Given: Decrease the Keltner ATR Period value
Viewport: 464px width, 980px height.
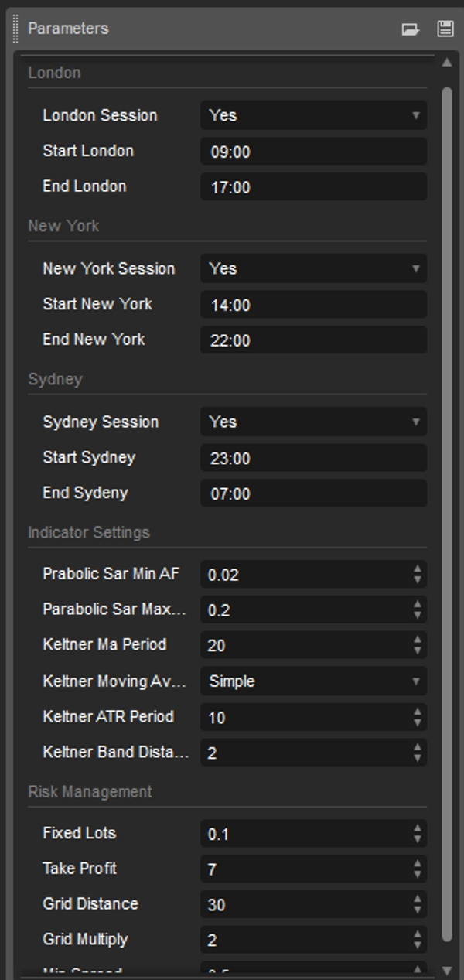Looking at the screenshot, I should tap(418, 722).
